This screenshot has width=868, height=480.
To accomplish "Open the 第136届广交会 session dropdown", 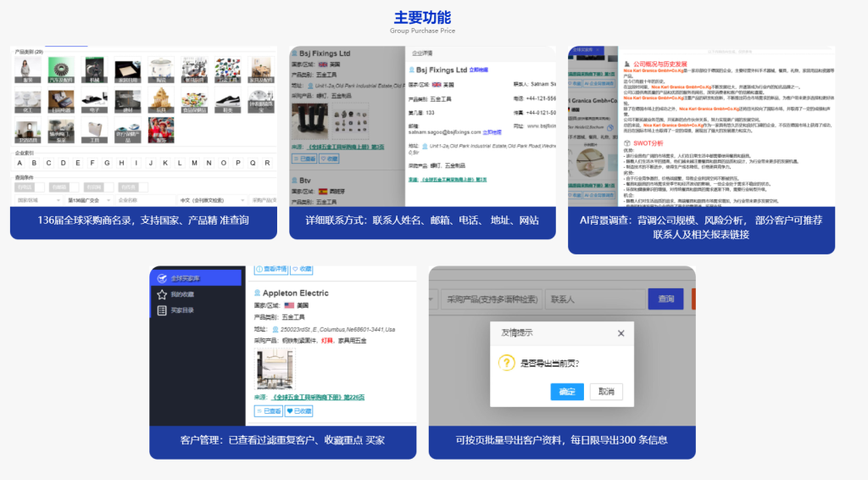I will (x=86, y=200).
